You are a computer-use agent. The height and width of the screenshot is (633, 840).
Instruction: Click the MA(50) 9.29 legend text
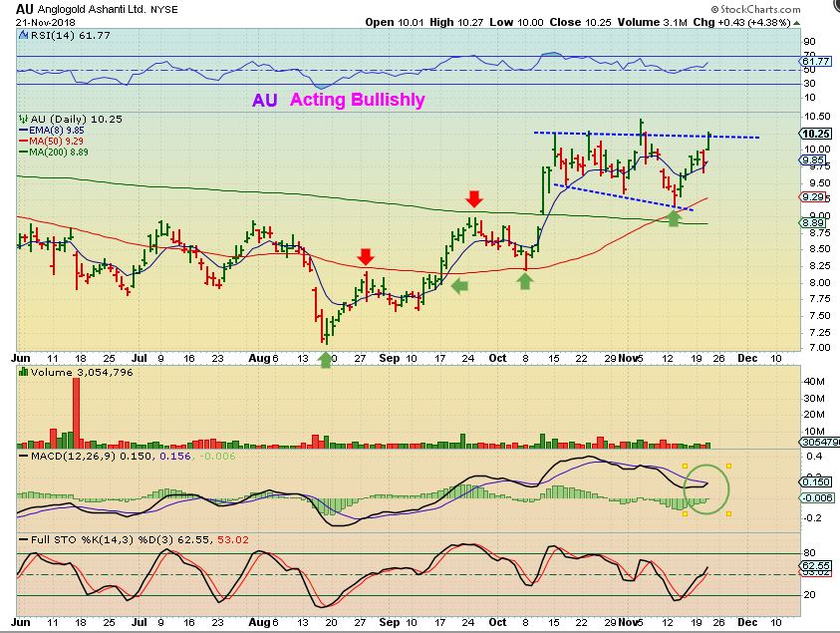pos(57,141)
